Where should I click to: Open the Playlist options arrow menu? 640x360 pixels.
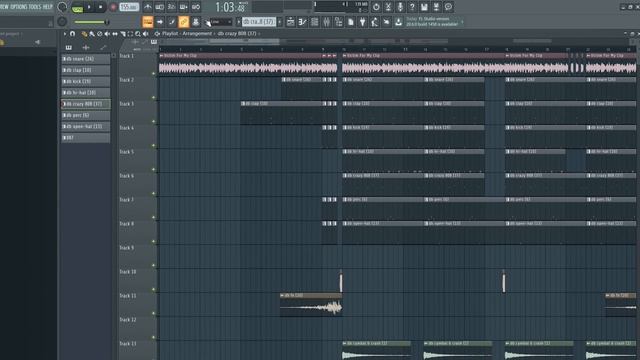click(64, 34)
